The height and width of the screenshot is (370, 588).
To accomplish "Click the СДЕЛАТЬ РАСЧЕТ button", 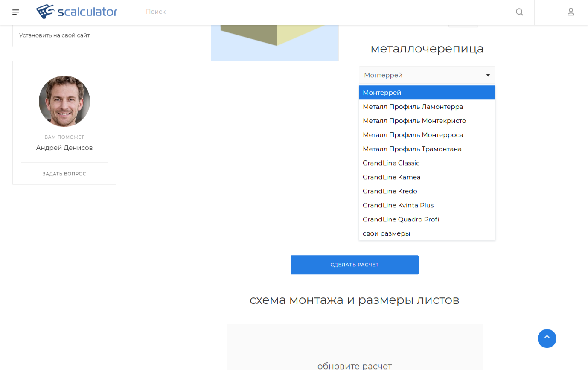I will tap(355, 265).
